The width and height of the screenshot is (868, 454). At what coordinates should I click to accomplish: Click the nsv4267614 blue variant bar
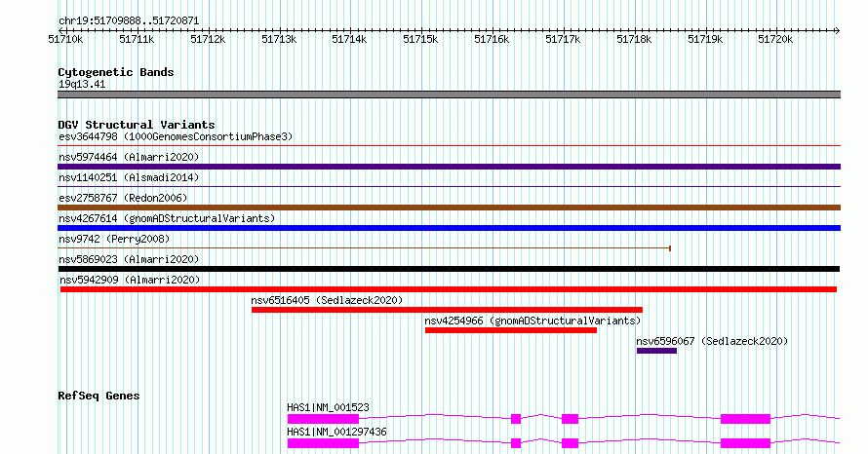tap(449, 228)
